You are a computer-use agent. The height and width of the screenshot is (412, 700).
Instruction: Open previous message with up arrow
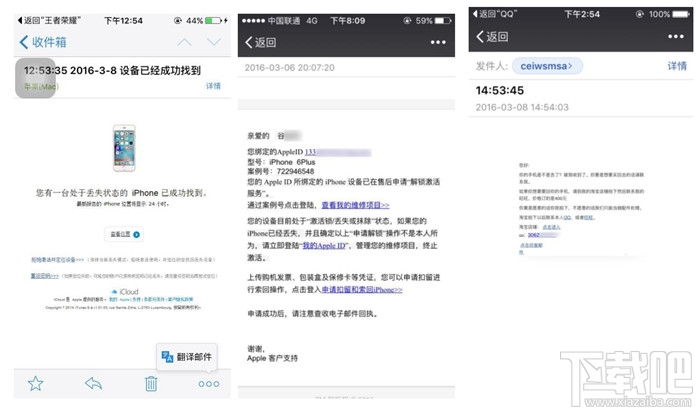pyautogui.click(x=184, y=42)
